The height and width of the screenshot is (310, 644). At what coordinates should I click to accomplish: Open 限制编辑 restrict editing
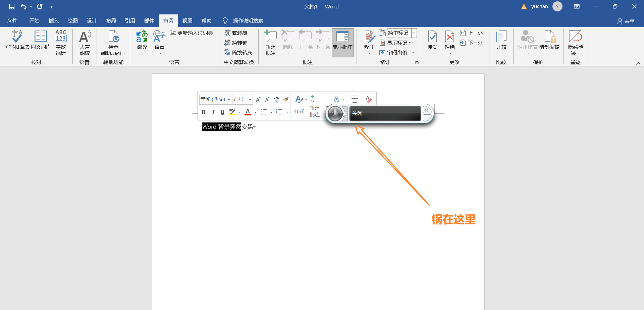pos(549,40)
